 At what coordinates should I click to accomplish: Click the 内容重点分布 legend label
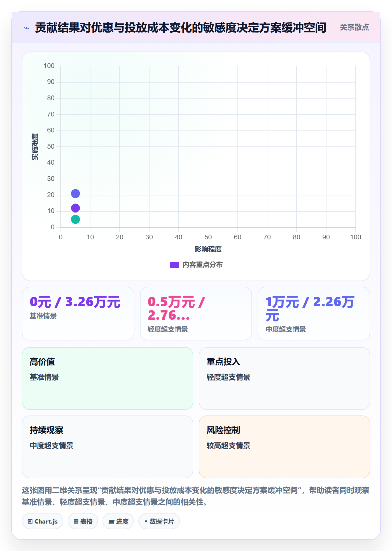click(x=202, y=265)
